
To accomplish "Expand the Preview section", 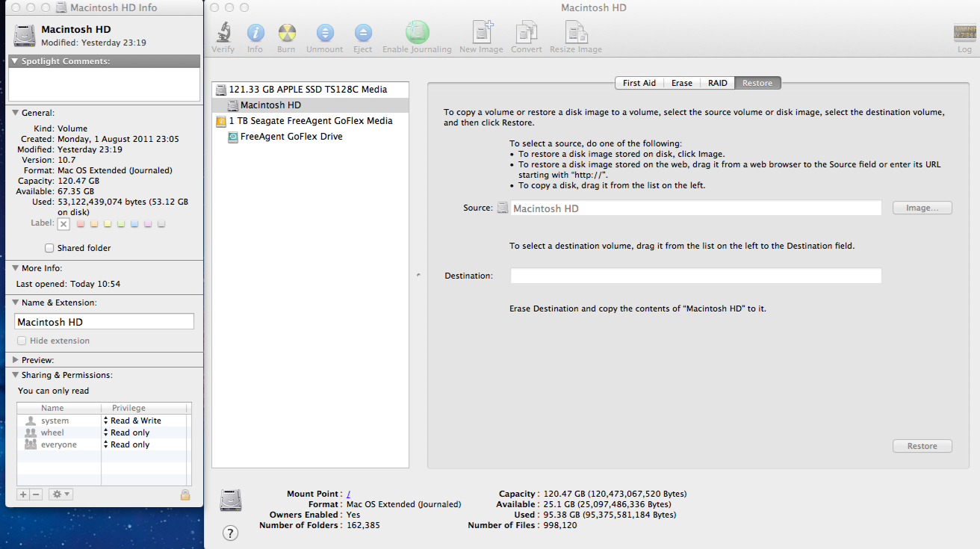I will [15, 360].
